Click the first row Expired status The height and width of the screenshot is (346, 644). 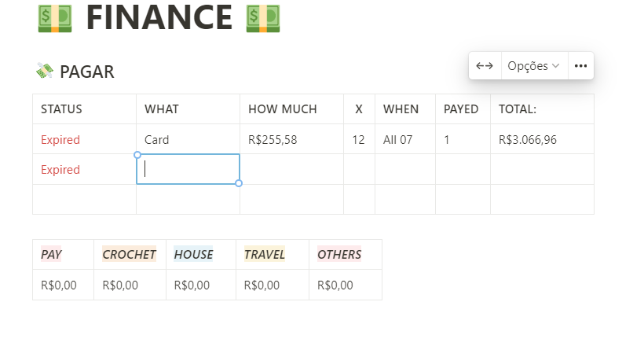pyautogui.click(x=60, y=140)
